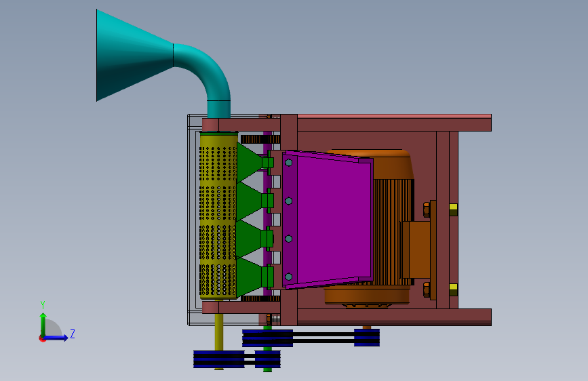This screenshot has height=381, width=588.
Task: Pick the upper yellow bolt on right frame
Action: coord(453,209)
